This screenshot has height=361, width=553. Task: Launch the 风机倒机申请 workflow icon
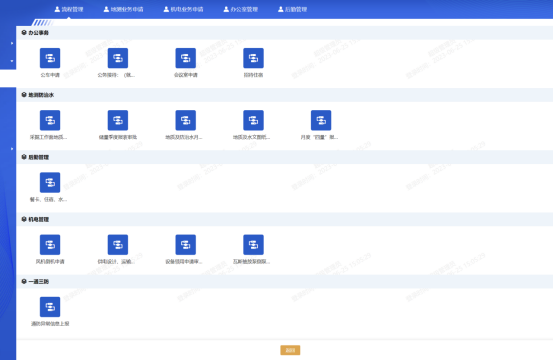pyautogui.click(x=50, y=245)
